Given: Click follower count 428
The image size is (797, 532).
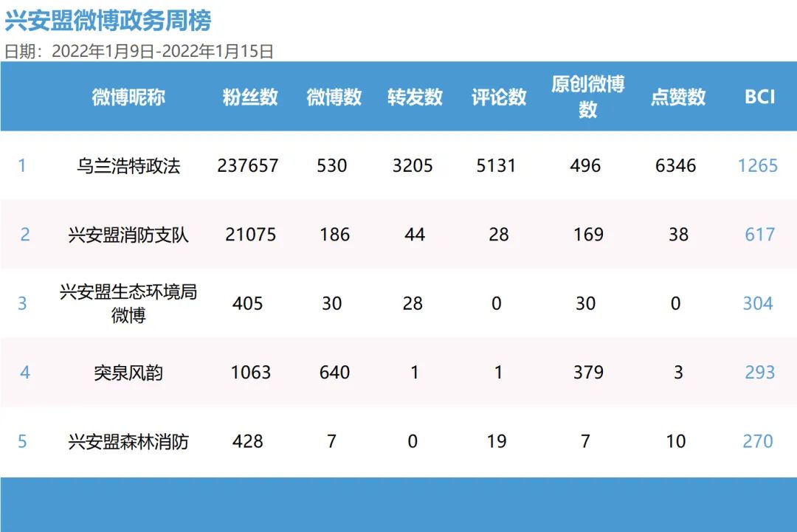Looking at the screenshot, I should 247,441.
